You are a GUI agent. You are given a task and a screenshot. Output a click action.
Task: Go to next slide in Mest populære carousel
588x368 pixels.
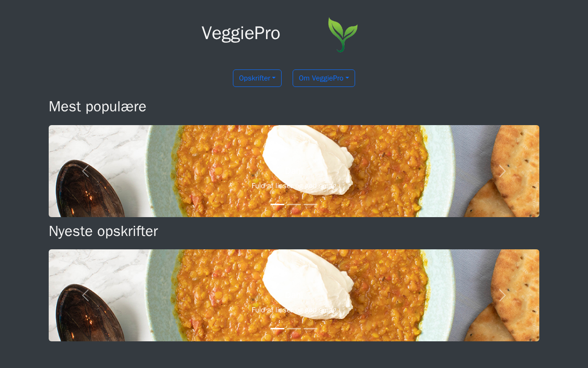click(x=503, y=171)
